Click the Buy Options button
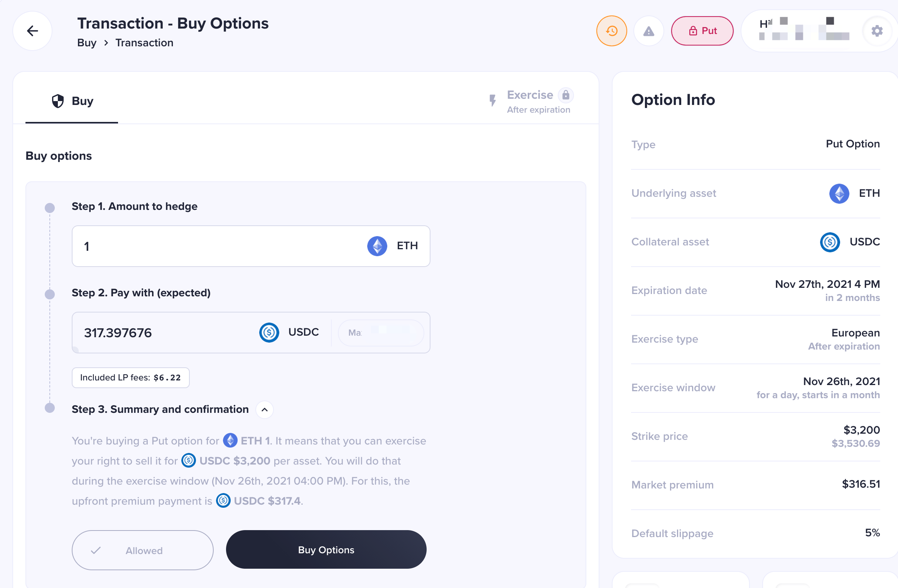This screenshot has height=588, width=898. tap(326, 549)
